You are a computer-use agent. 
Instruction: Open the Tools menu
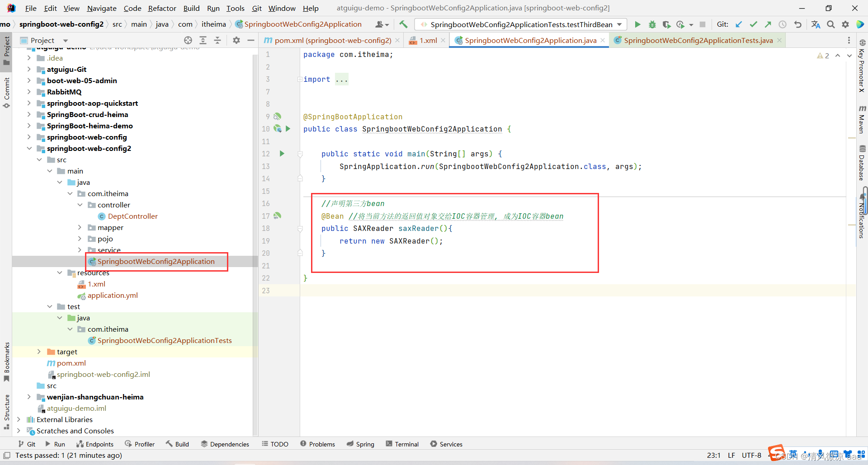235,8
